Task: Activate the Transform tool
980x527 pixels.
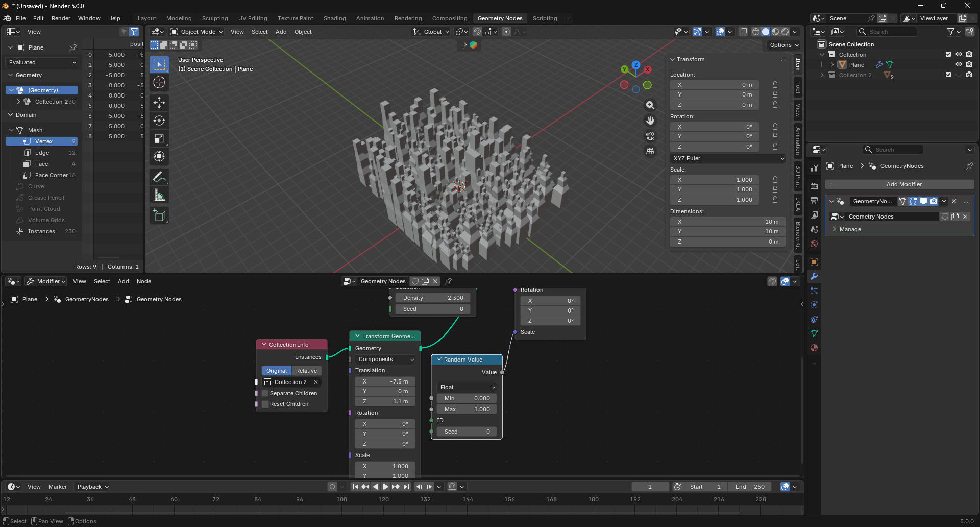Action: coord(159,156)
